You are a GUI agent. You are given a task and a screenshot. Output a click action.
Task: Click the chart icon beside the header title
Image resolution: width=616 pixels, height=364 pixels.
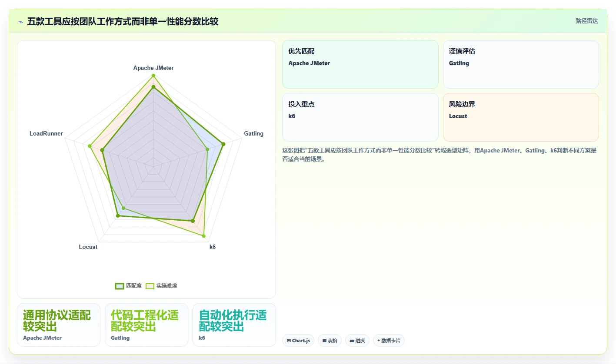pyautogui.click(x=20, y=22)
